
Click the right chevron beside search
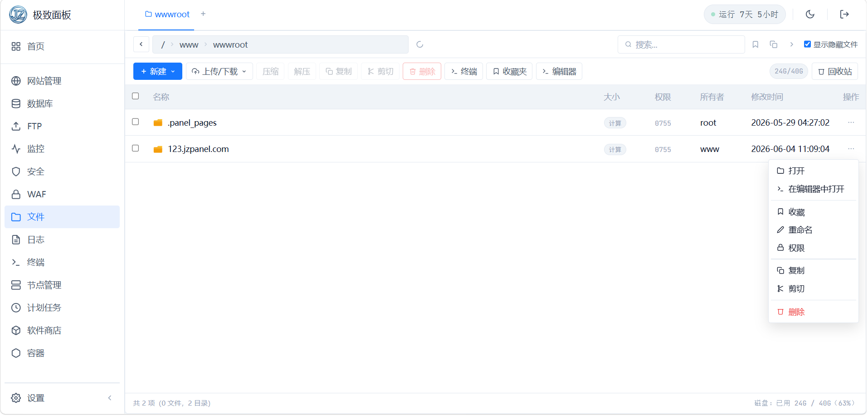[792, 44]
